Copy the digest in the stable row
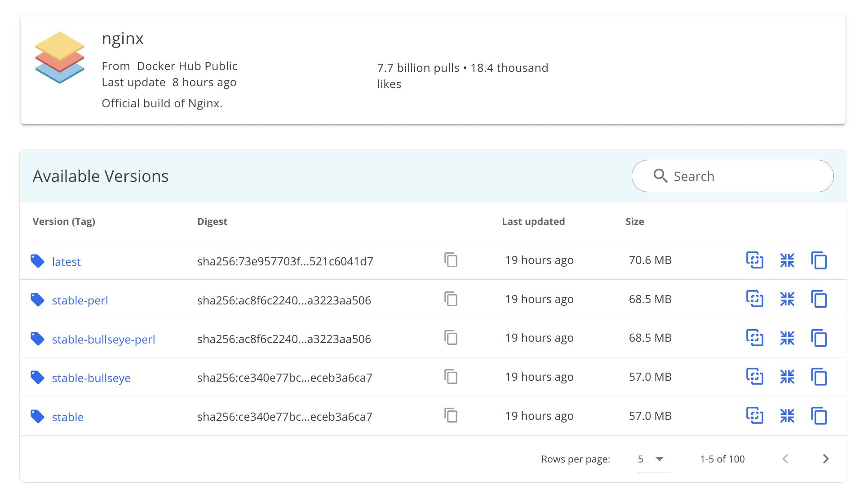 451,415
